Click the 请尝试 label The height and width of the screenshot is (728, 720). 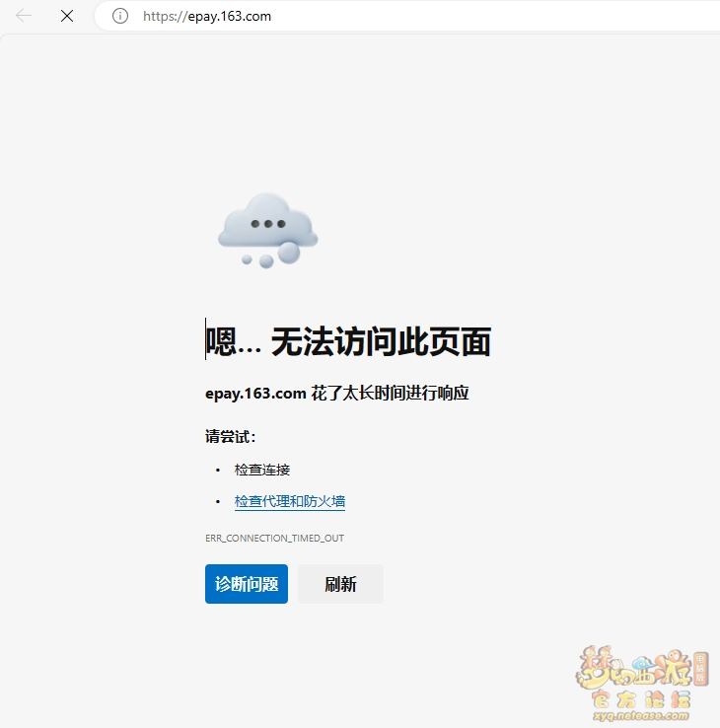tap(230, 436)
